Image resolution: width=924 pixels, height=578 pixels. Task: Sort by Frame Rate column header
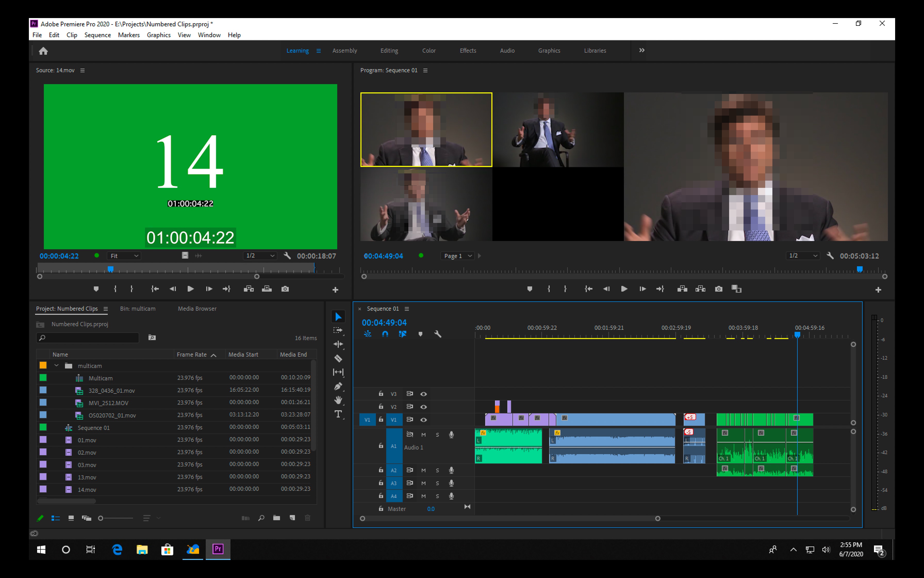(192, 354)
